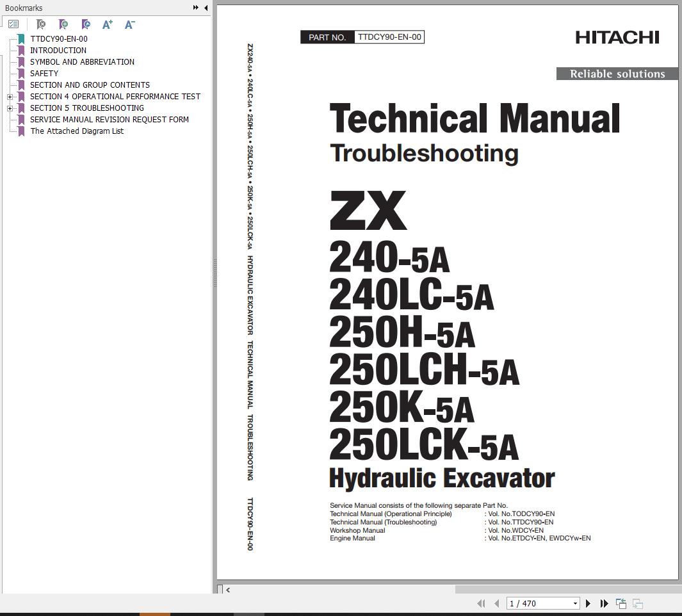Increase bookmark font size with A+
682x616 pixels.
click(x=108, y=24)
